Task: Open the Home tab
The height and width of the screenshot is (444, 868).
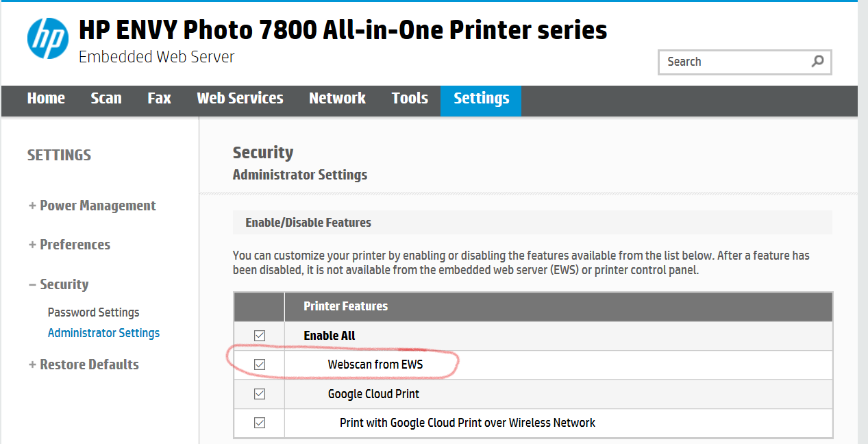Action: [x=46, y=98]
